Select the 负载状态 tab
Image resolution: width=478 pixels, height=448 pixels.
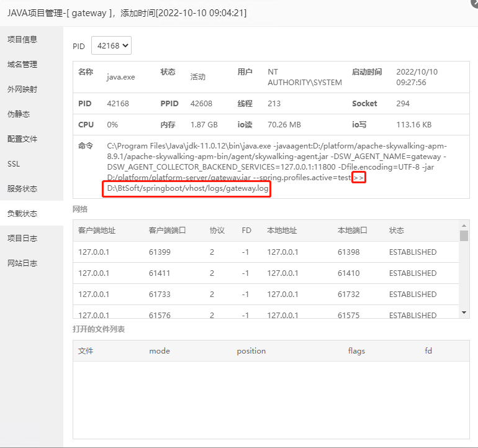22,214
